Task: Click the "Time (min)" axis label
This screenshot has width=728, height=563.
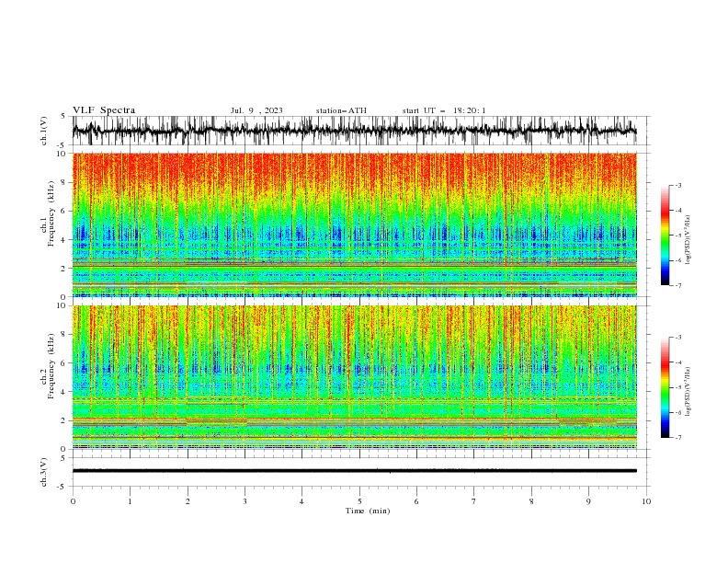Action: (x=368, y=511)
